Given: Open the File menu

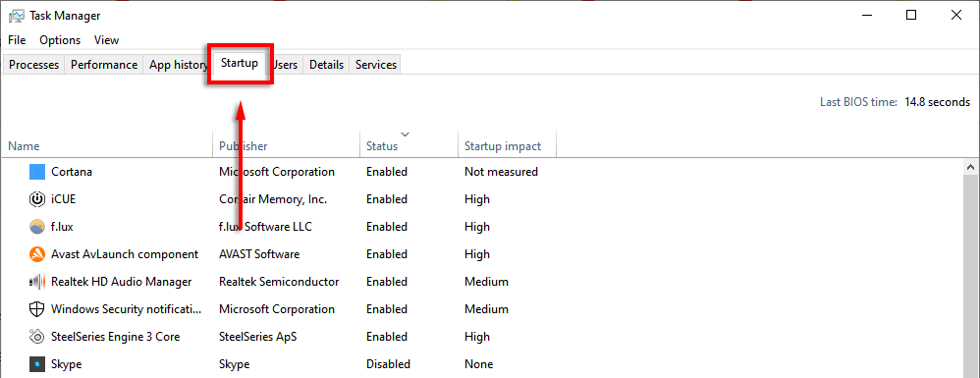Looking at the screenshot, I should point(17,40).
